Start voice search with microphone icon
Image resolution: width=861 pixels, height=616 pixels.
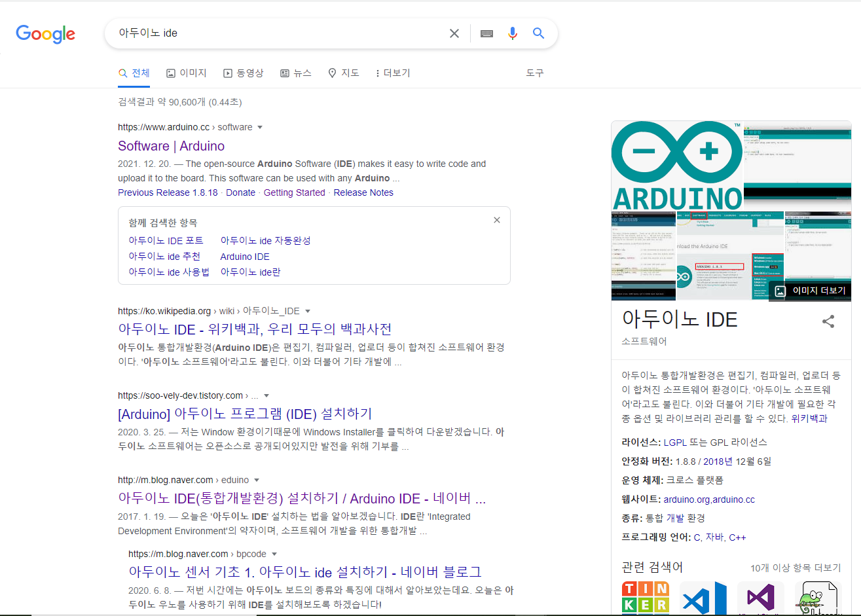(x=513, y=33)
